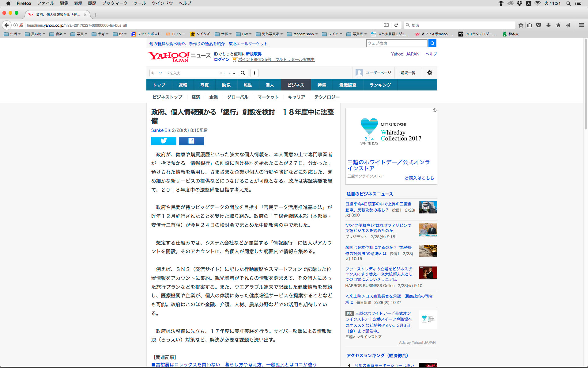
Task: Click the SankeiBiz source link
Action: tap(160, 130)
